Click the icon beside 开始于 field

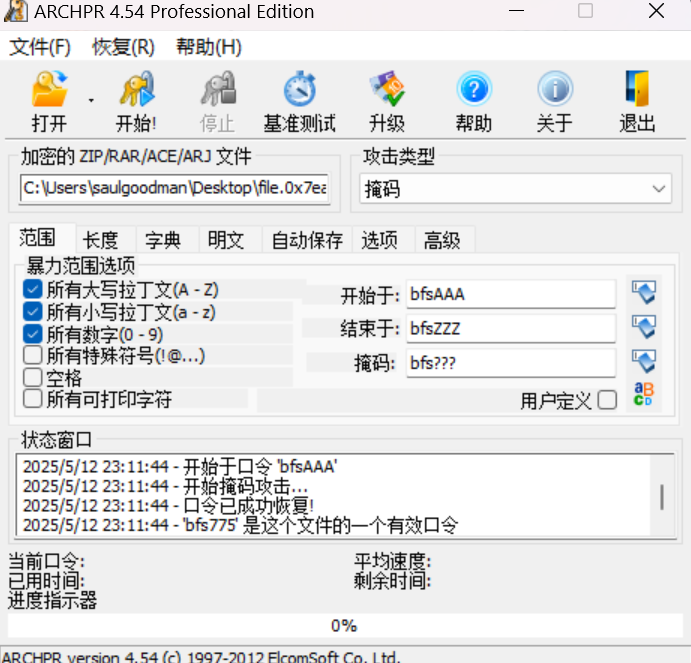[x=644, y=293]
